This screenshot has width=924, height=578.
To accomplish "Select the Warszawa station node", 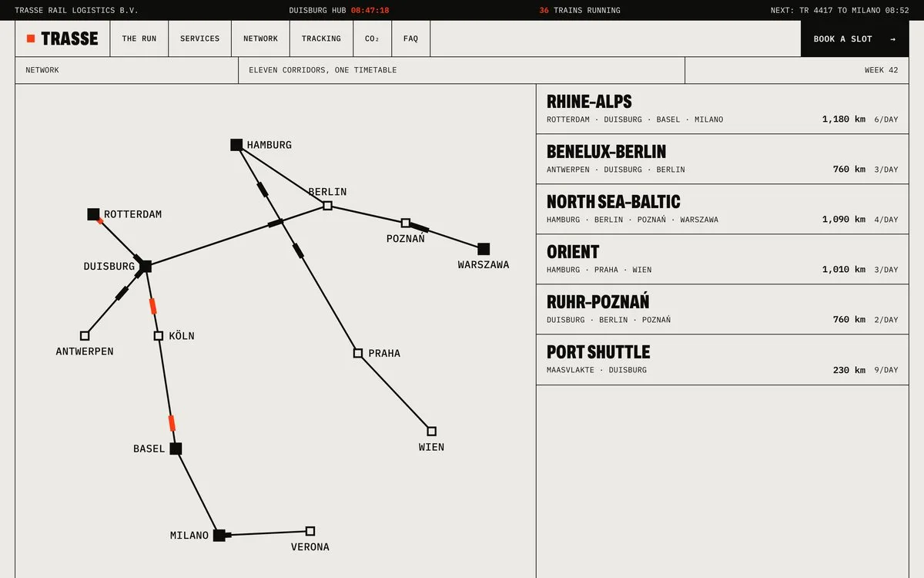I will [x=484, y=249].
